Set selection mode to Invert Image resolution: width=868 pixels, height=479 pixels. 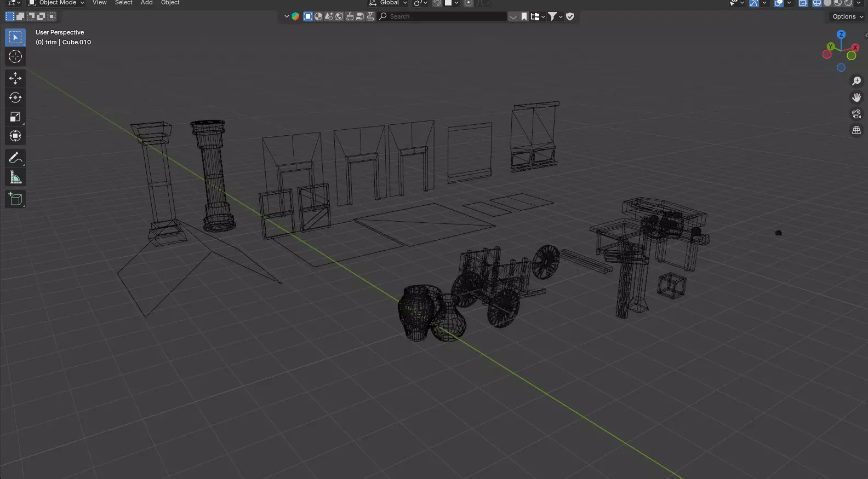click(41, 16)
